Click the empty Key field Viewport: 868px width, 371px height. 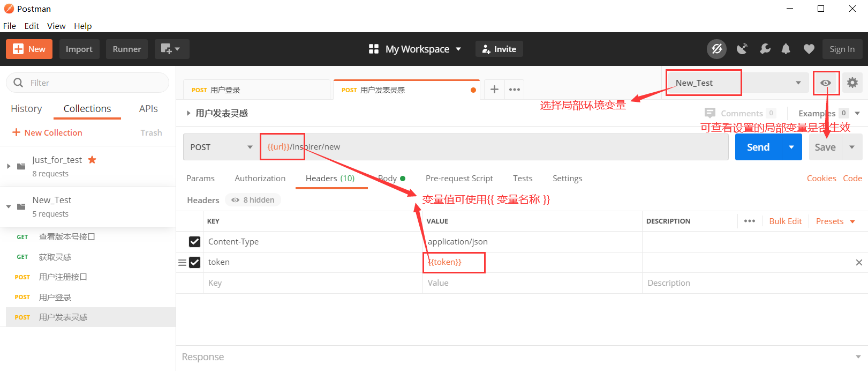click(x=313, y=283)
